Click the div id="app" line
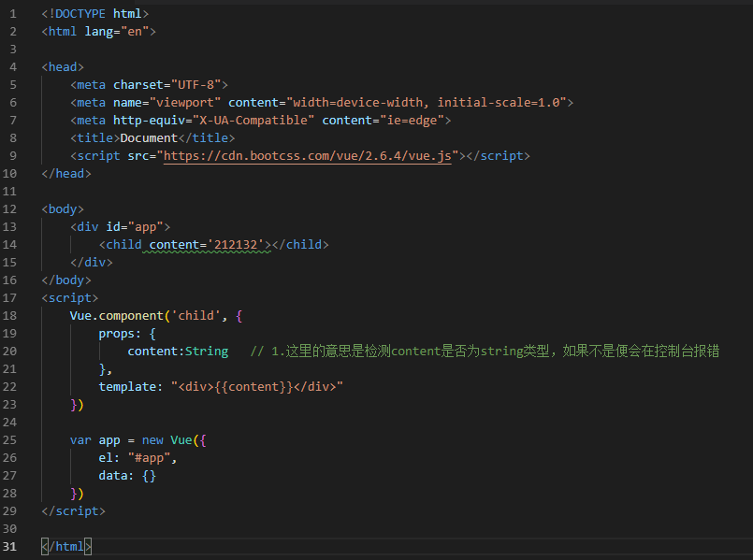 [120, 227]
